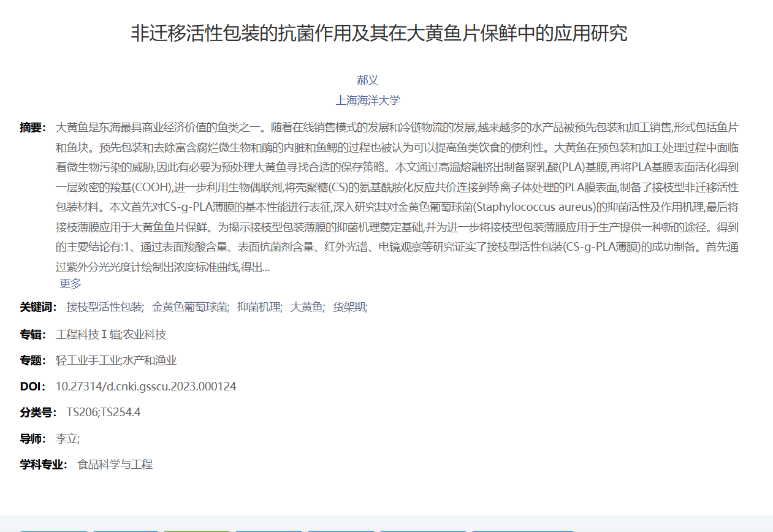Select the keyword 接枝型活性包装
773x532 pixels.
[x=104, y=307]
